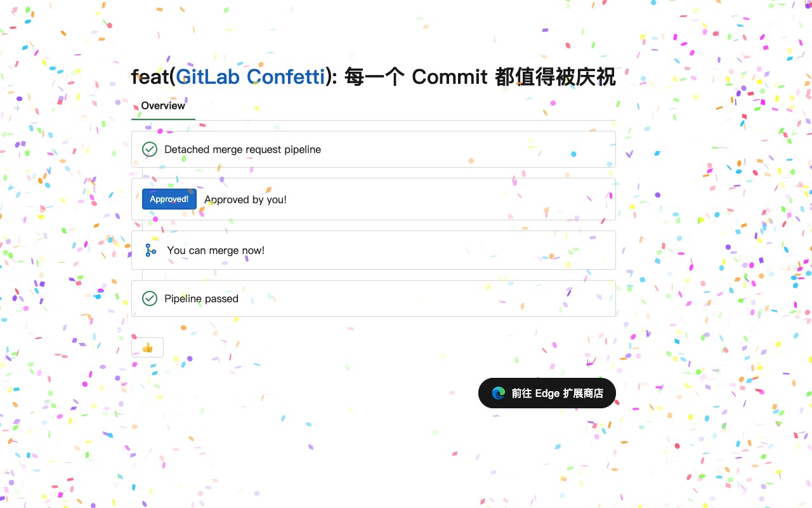
Task: Click the merge branch icon
Action: click(x=150, y=250)
